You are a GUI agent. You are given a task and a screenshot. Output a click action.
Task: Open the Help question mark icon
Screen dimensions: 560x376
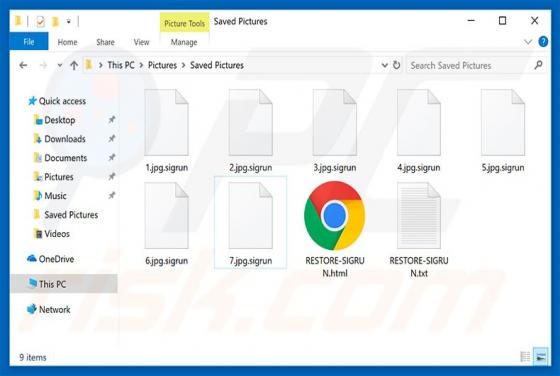point(543,42)
